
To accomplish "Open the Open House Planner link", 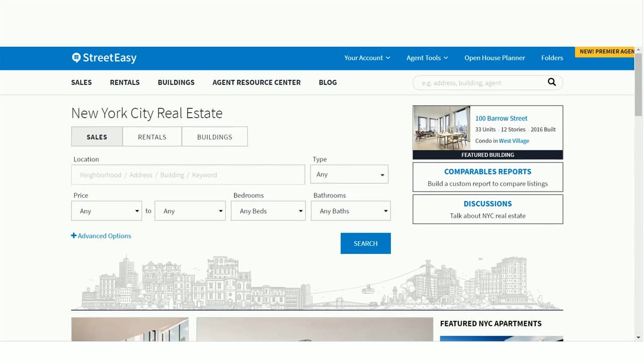I will click(495, 58).
